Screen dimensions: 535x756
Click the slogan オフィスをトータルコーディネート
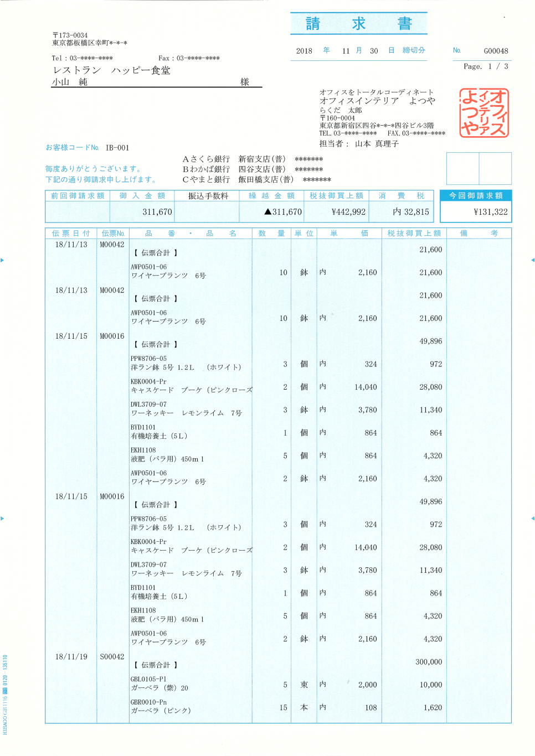[377, 92]
